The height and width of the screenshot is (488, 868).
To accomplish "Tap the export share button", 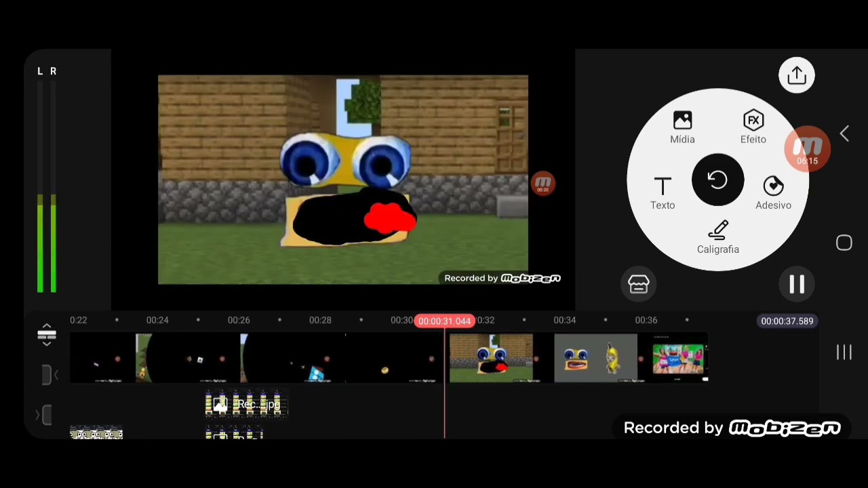I will point(797,75).
